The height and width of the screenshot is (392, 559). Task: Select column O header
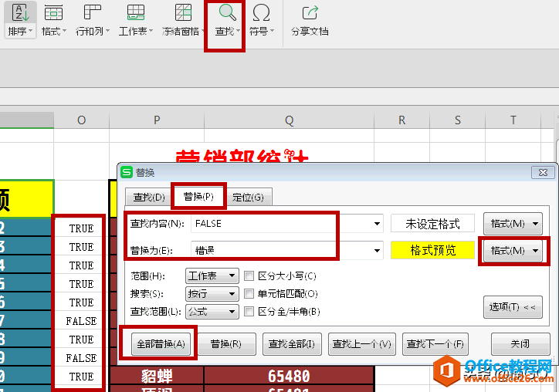81,120
